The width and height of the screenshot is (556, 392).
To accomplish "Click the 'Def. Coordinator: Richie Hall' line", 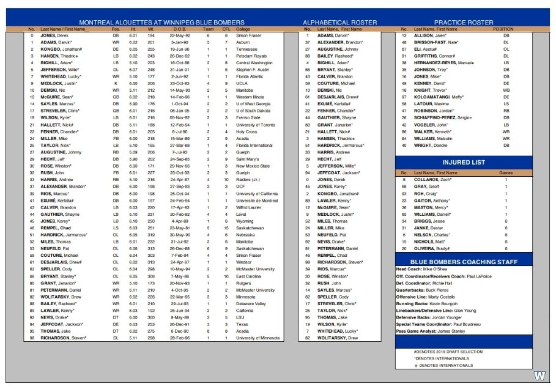I will tap(424, 283).
